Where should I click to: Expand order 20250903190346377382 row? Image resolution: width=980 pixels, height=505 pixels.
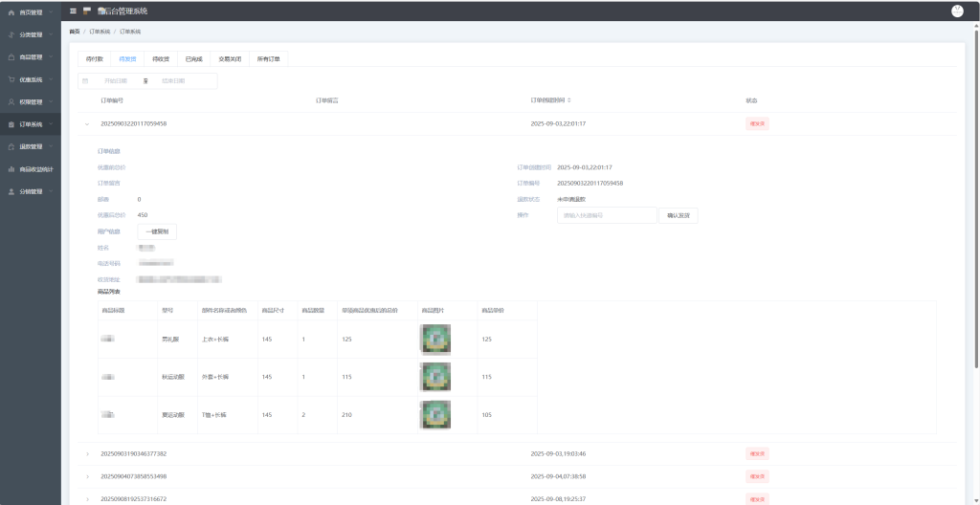click(x=86, y=453)
